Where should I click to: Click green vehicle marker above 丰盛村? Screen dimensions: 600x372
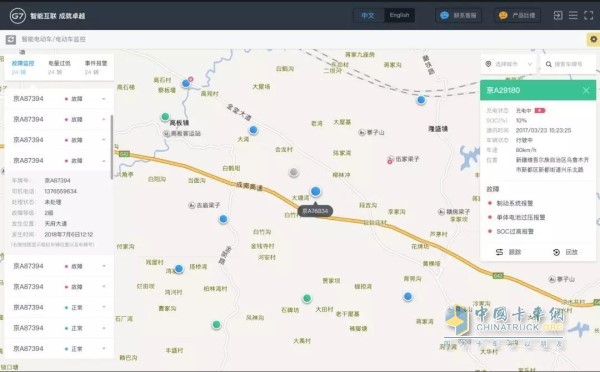click(217, 325)
